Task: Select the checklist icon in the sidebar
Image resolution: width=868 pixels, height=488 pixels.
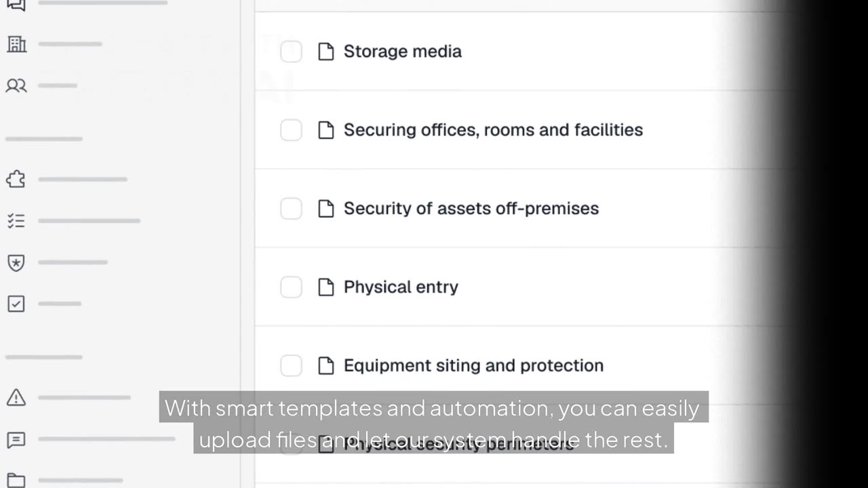Action: tap(16, 221)
